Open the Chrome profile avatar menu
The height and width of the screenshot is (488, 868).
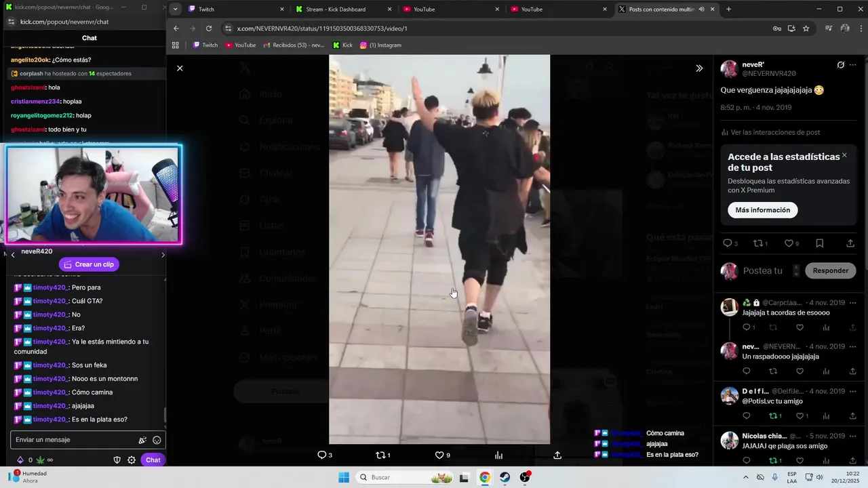tap(845, 28)
